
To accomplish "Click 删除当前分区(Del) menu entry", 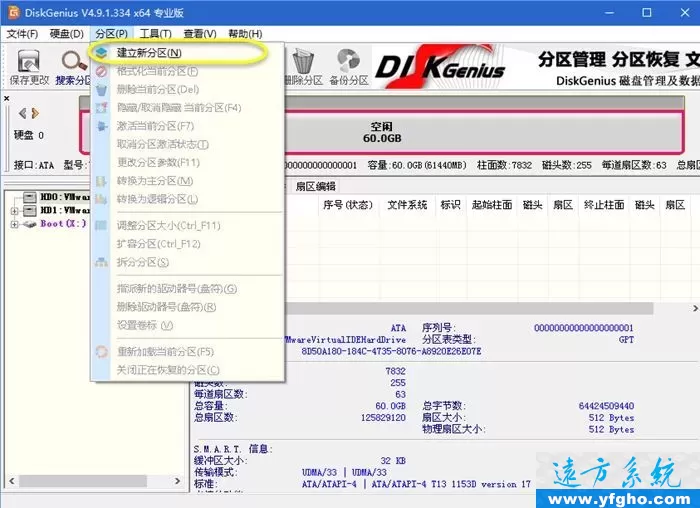I will click(188, 89).
